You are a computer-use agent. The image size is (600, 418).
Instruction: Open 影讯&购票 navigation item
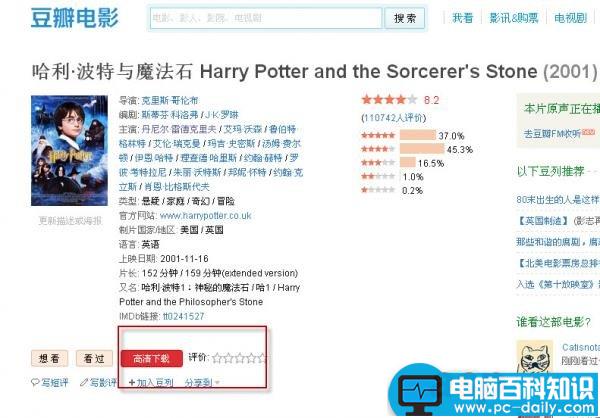coord(514,18)
